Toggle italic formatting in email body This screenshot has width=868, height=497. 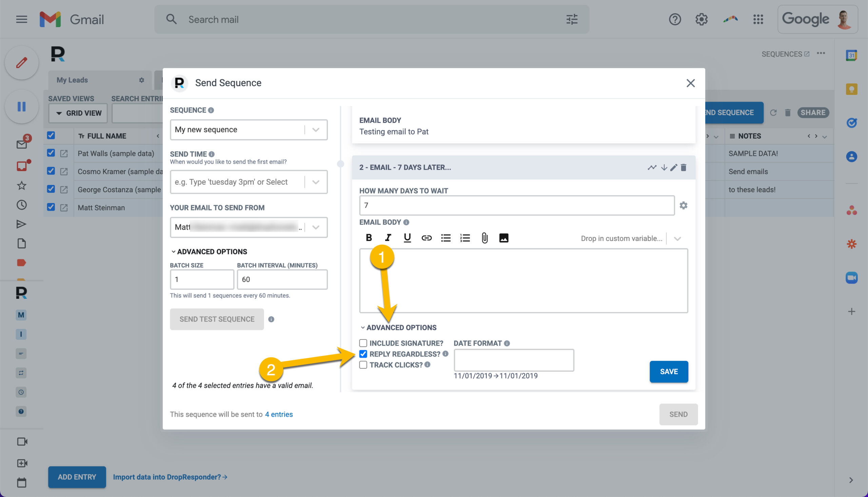coord(388,238)
